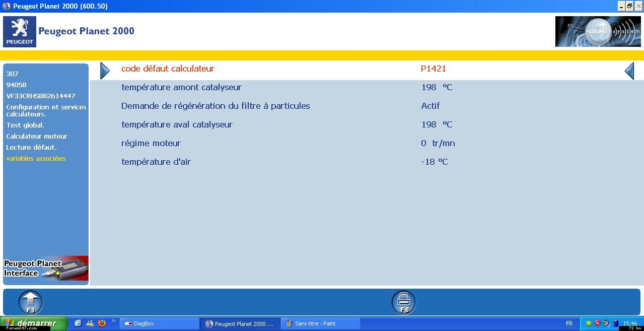Select VF33CRHSB82614447 in the sidebar
Screen dimensions: 644x331
(41, 96)
